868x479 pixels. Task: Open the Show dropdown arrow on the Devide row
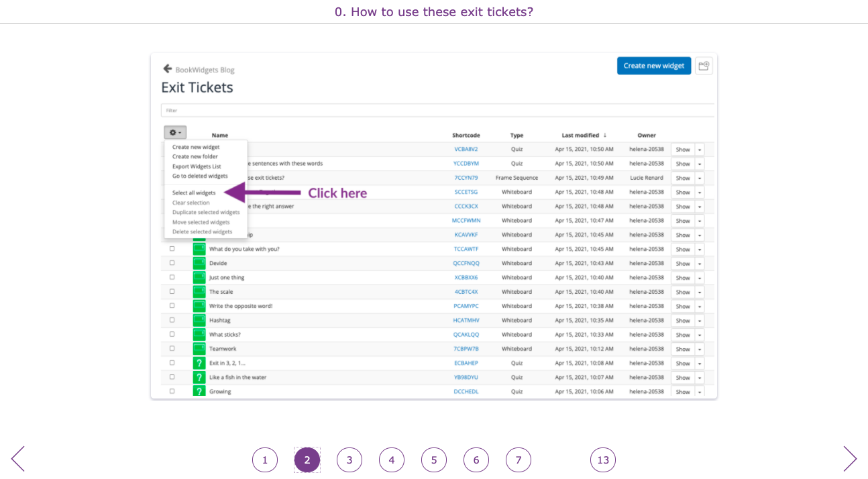coord(699,263)
